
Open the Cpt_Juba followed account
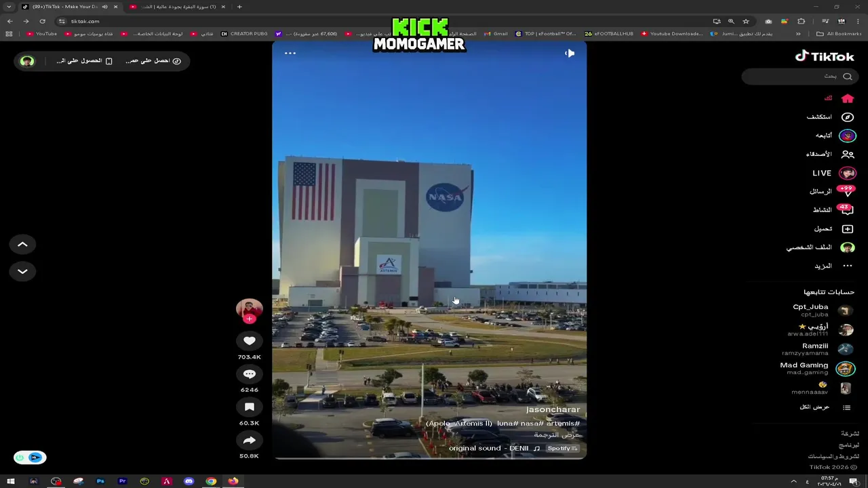823,310
